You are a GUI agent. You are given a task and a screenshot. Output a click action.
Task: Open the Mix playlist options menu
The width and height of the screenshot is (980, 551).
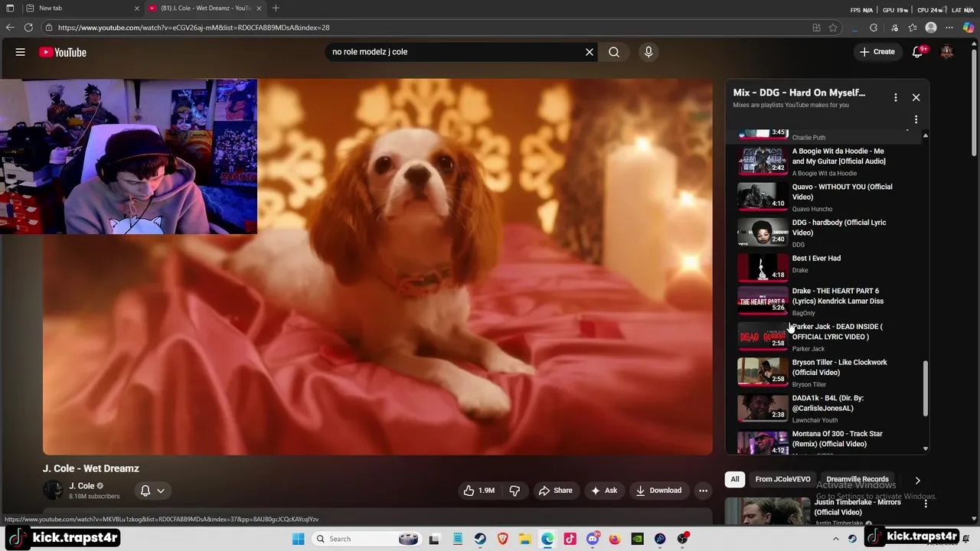(x=895, y=97)
